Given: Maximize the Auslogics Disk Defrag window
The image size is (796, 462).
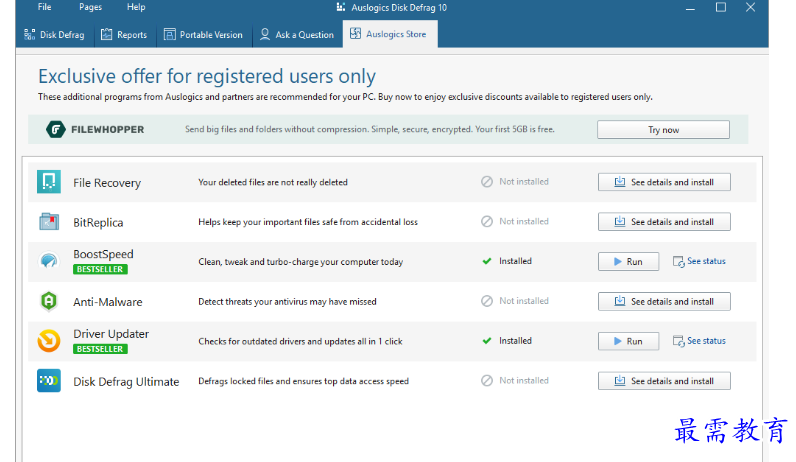Looking at the screenshot, I should coord(720,7).
